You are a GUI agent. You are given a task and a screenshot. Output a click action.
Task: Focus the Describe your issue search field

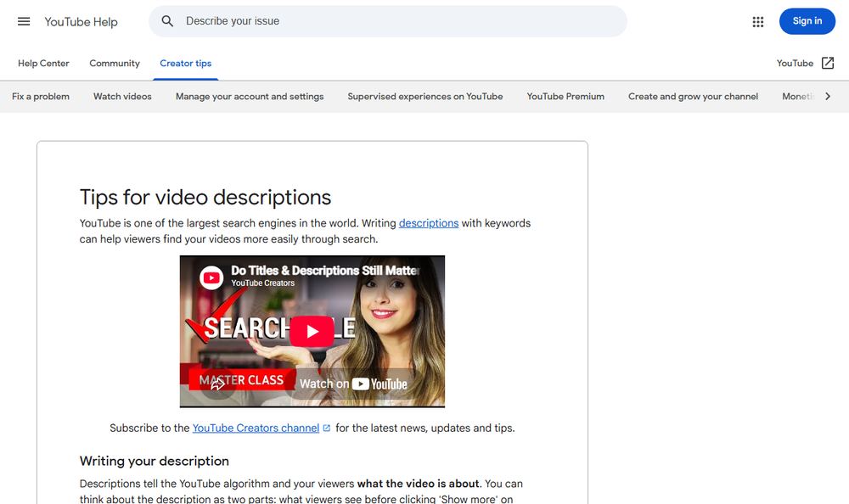click(x=388, y=21)
